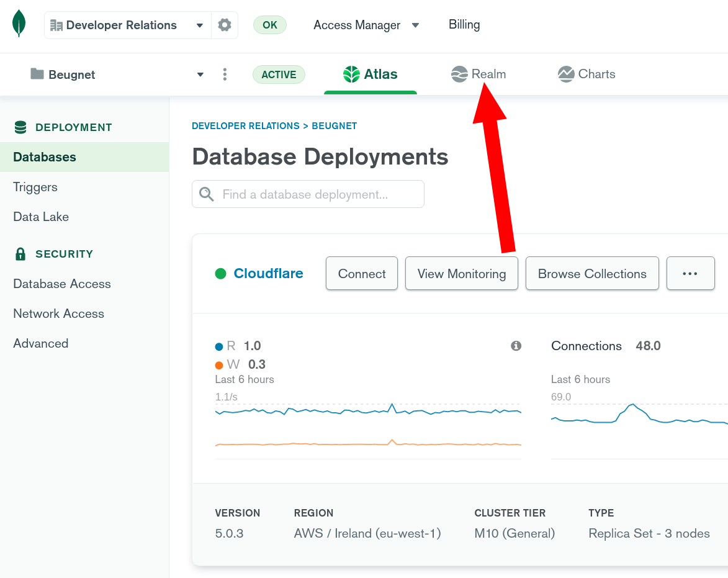Expand the Beugnet project dropdown arrow
The image size is (728, 578).
click(200, 75)
